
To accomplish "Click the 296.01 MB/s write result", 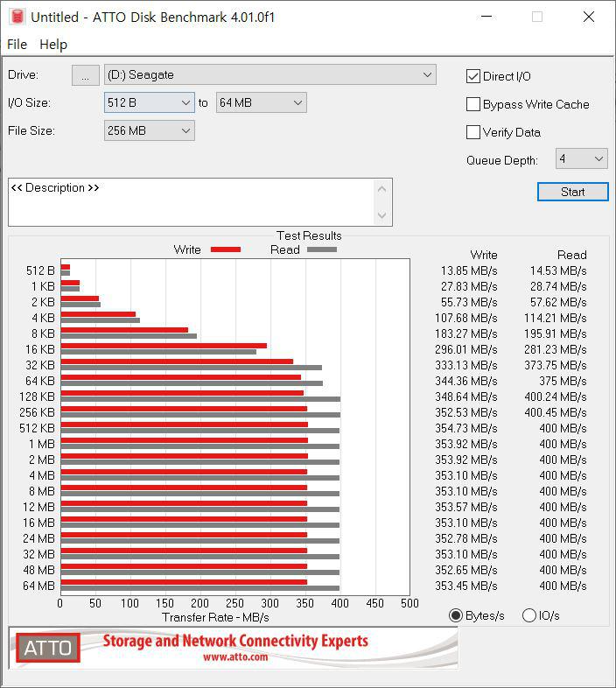I will click(466, 350).
